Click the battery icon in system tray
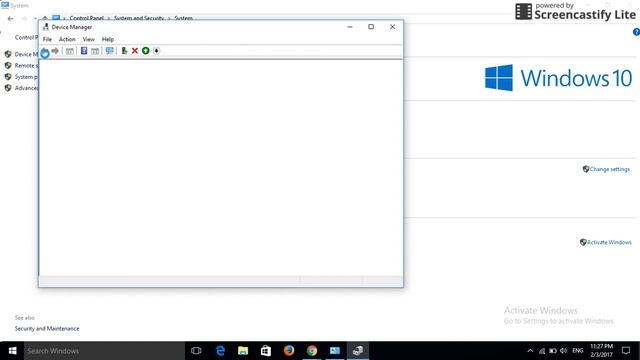 pos(553,351)
